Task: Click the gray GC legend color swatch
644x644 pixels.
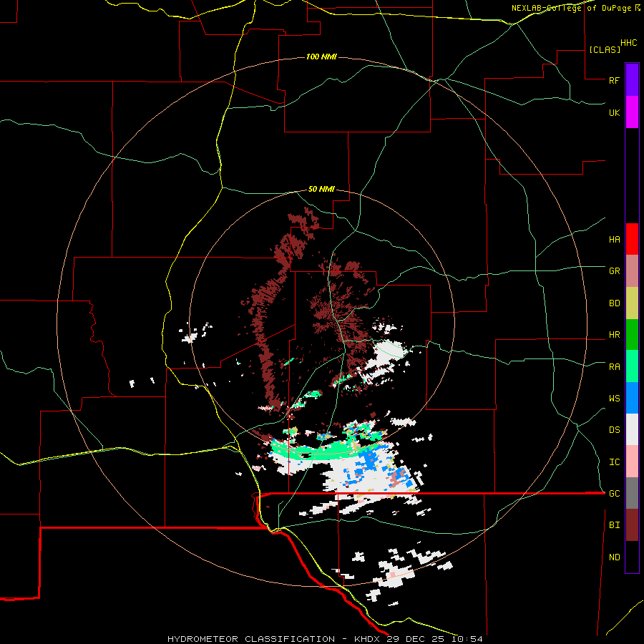Action: tap(632, 493)
